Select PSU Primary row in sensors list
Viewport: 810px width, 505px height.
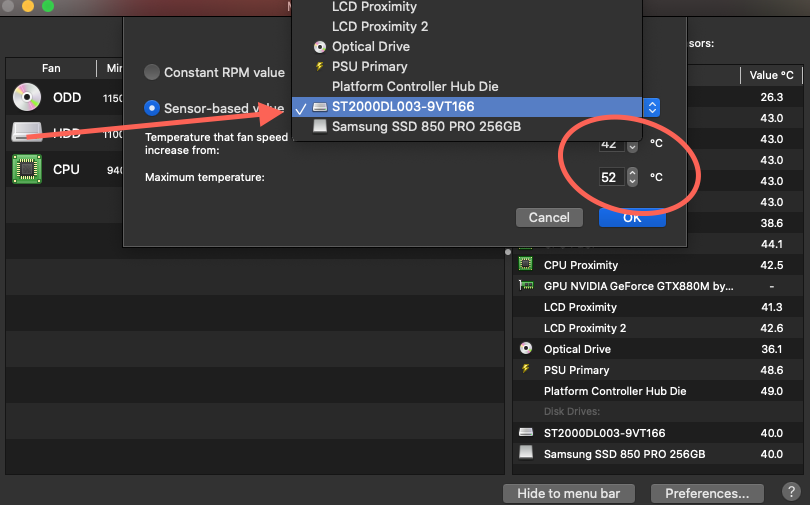pyautogui.click(x=658, y=370)
